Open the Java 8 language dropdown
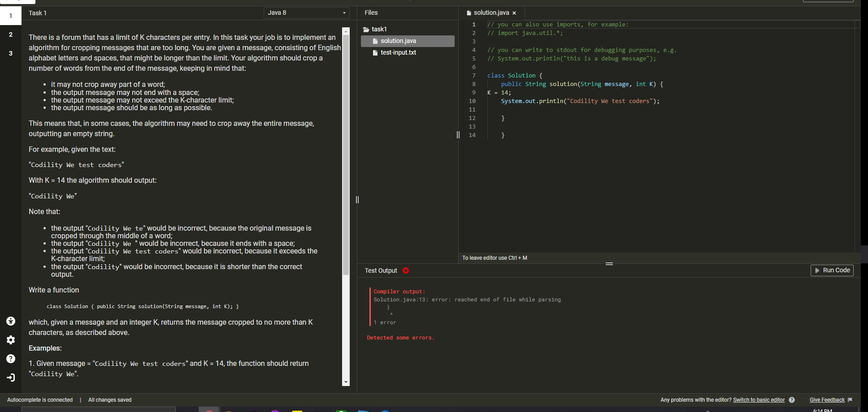 point(307,13)
